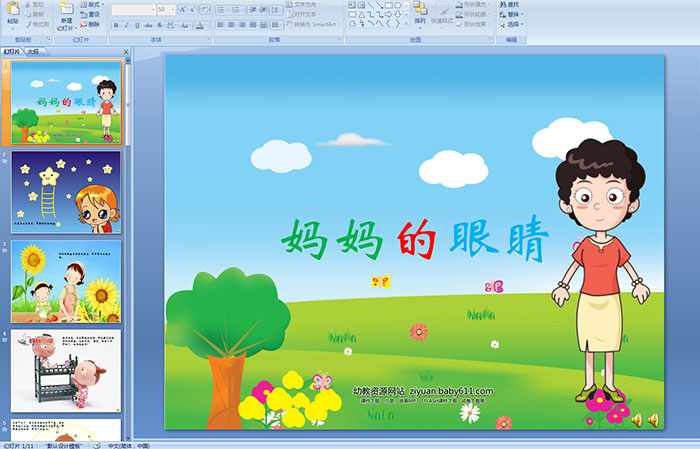This screenshot has width=700, height=449.
Task: Click Find 查找 binoculars button
Action: click(509, 4)
